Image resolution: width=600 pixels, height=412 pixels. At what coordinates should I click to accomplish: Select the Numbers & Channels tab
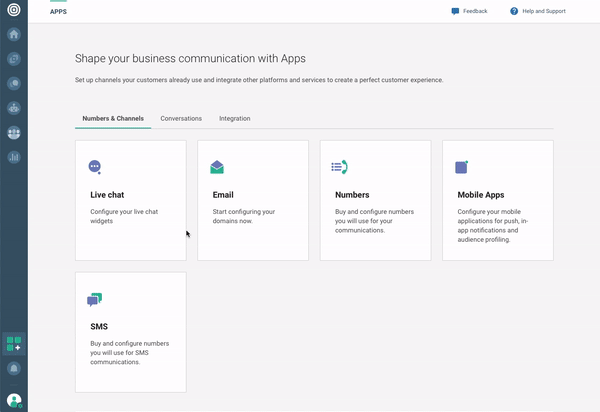(x=113, y=118)
